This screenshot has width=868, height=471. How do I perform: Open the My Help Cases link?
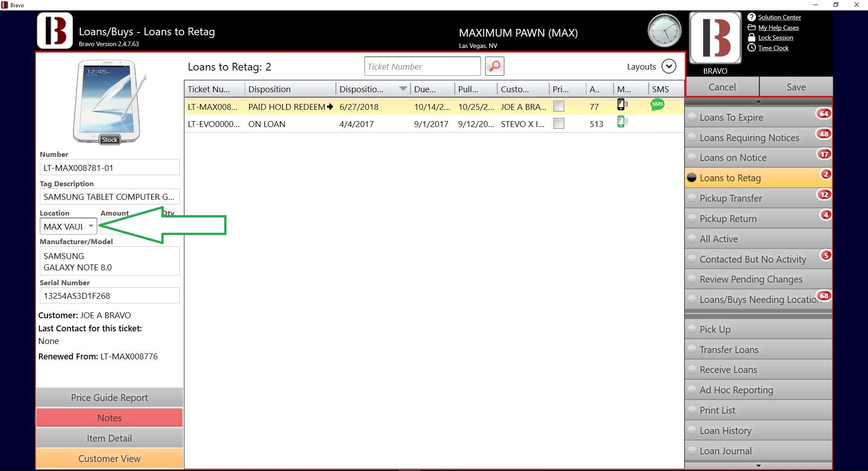pyautogui.click(x=778, y=28)
